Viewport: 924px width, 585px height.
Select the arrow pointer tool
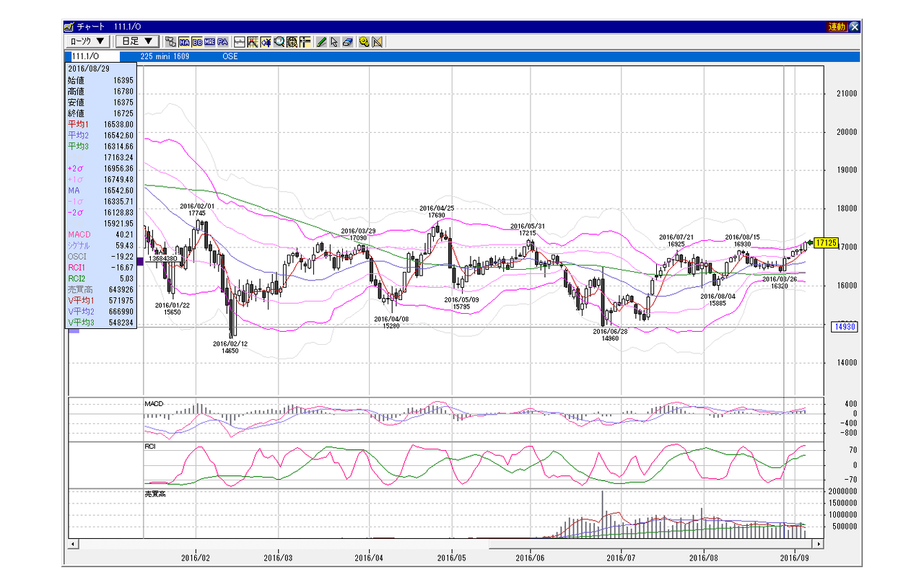tap(334, 42)
